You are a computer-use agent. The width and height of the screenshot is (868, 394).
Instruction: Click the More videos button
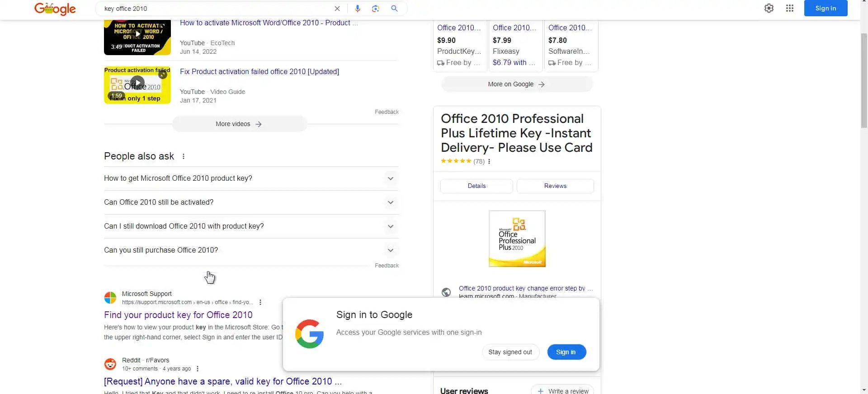[x=239, y=124]
